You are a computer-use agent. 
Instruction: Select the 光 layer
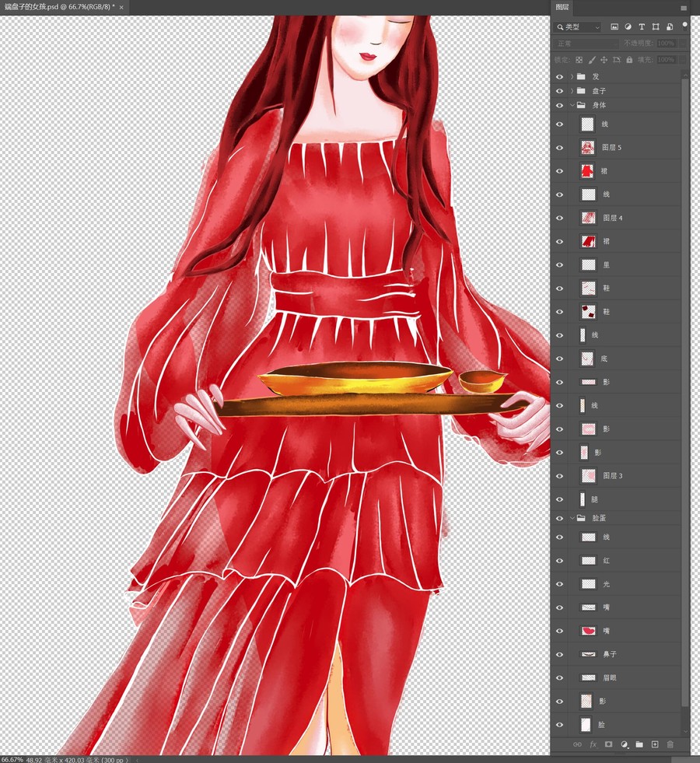click(616, 584)
